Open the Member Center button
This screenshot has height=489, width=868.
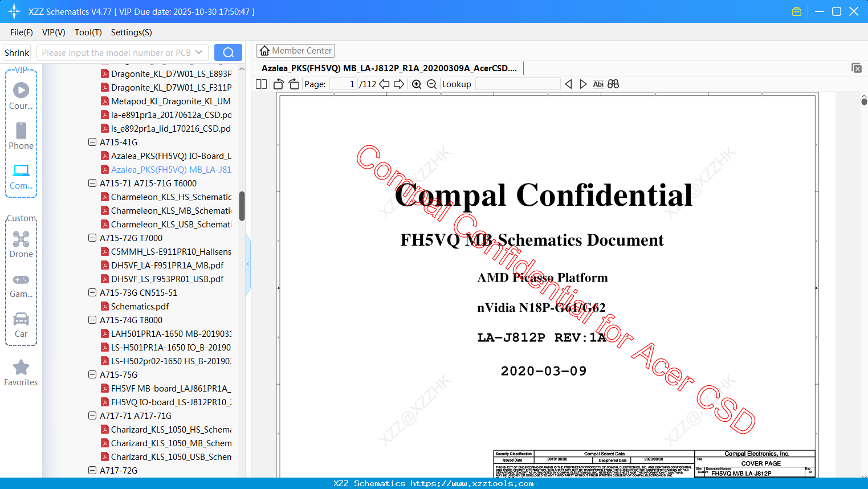click(x=295, y=51)
